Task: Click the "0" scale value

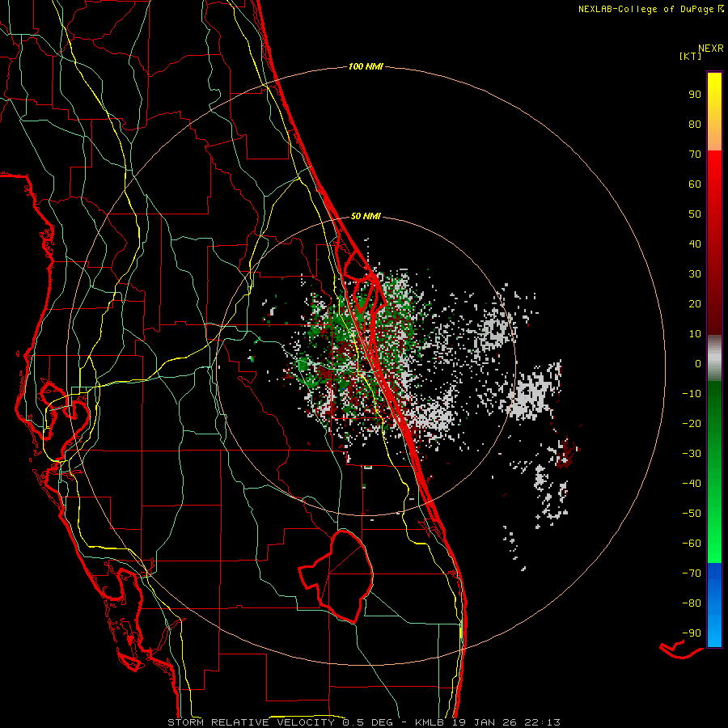Action: click(x=698, y=363)
